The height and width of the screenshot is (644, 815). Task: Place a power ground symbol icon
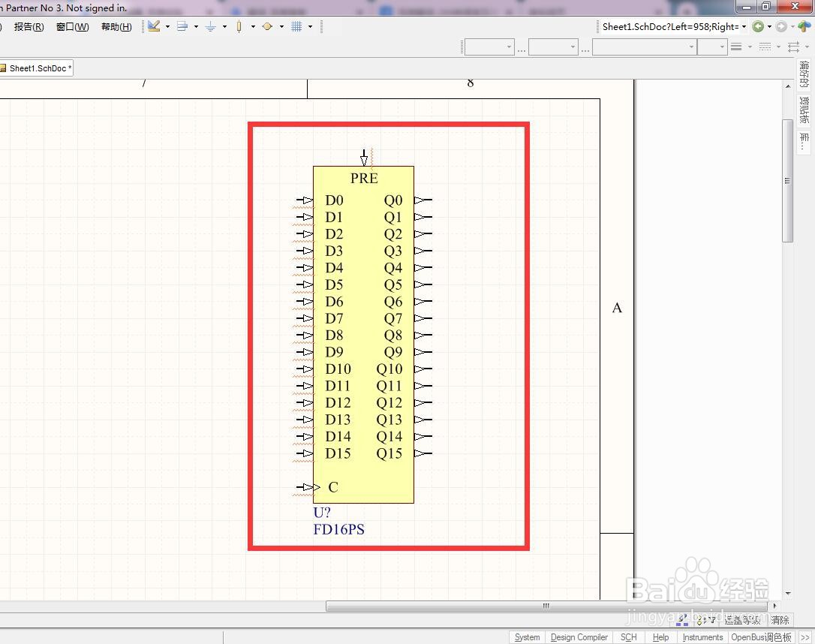point(211,26)
